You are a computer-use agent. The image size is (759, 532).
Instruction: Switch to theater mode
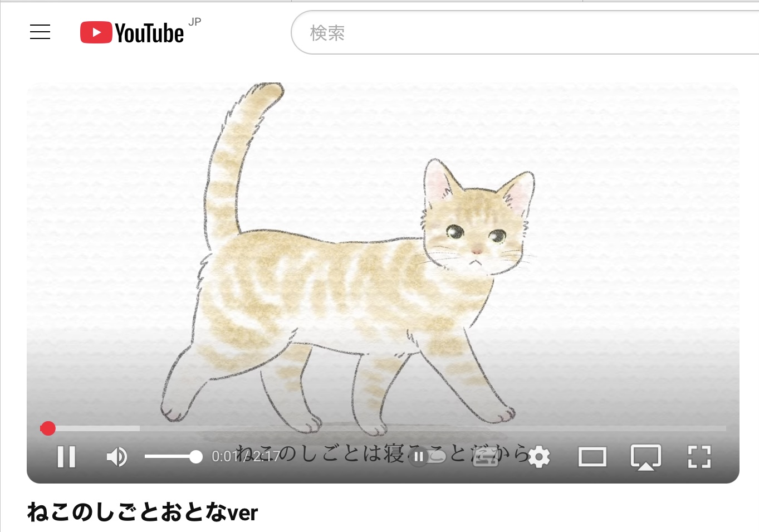592,457
